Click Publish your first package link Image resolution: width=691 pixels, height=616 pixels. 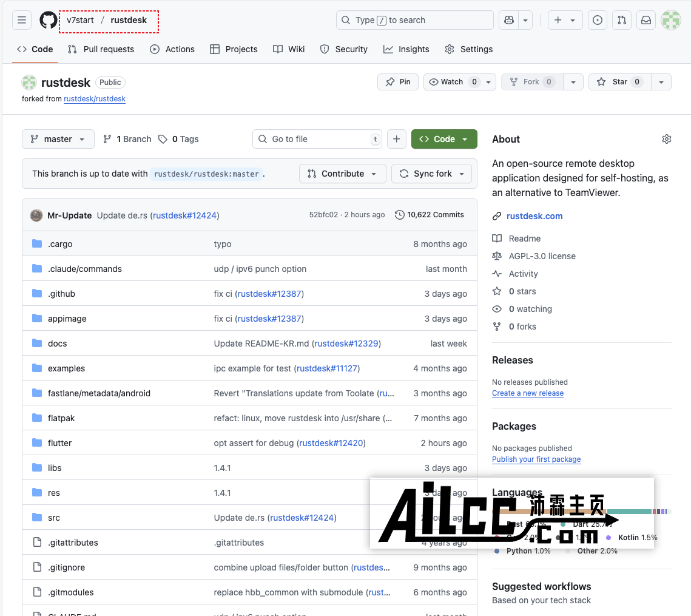pyautogui.click(x=536, y=459)
